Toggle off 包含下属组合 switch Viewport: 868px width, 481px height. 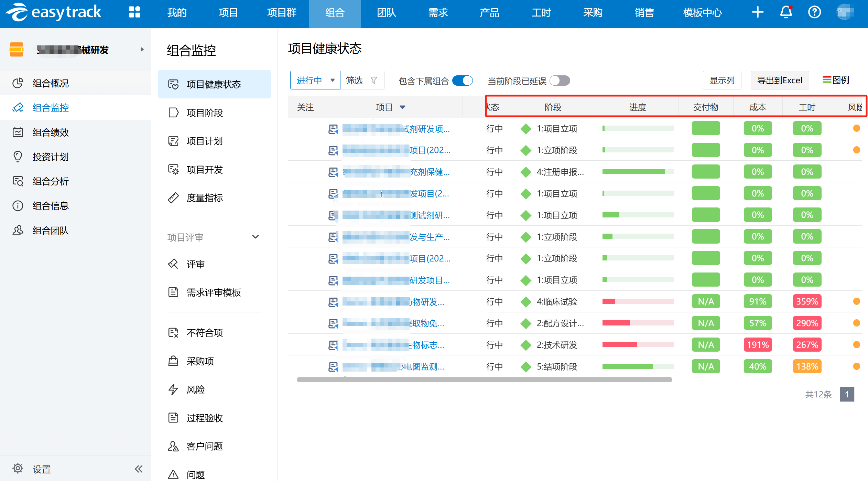463,81
